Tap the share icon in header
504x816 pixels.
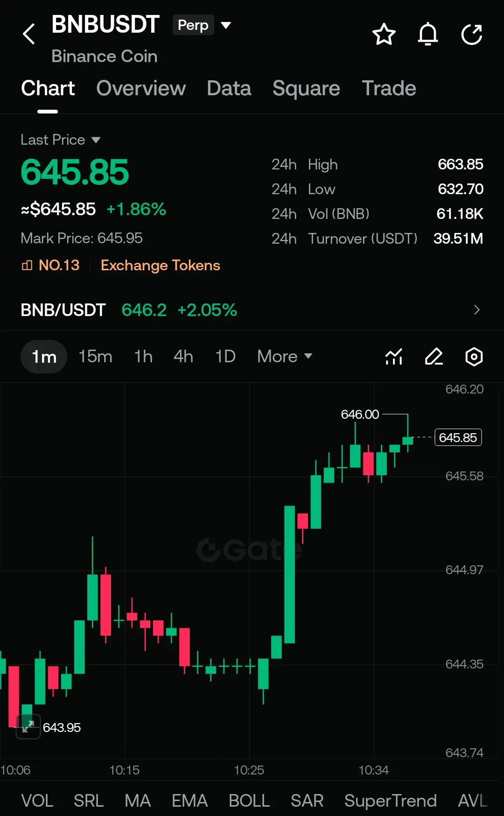click(x=471, y=34)
